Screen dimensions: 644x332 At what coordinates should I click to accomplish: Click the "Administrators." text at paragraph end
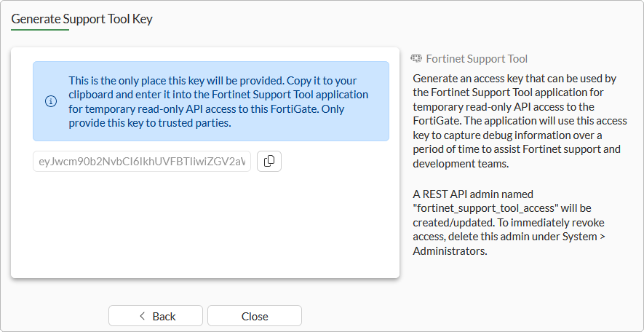click(449, 251)
